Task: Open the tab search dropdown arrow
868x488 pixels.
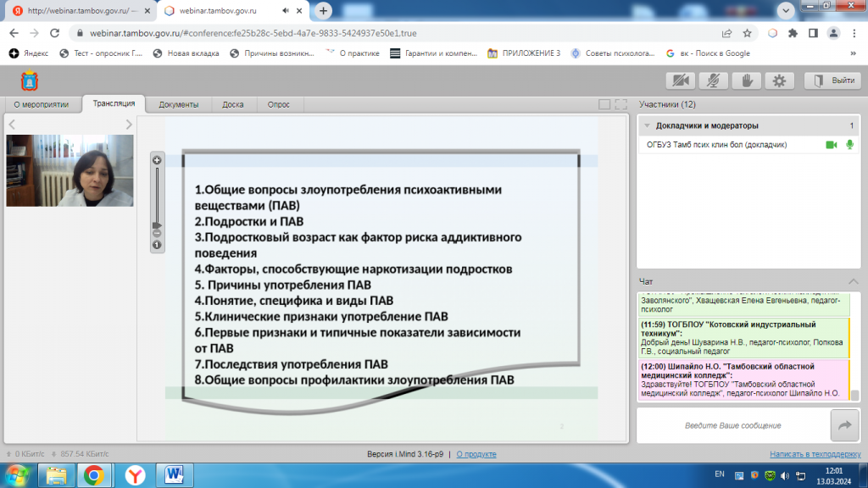Action: tap(786, 10)
